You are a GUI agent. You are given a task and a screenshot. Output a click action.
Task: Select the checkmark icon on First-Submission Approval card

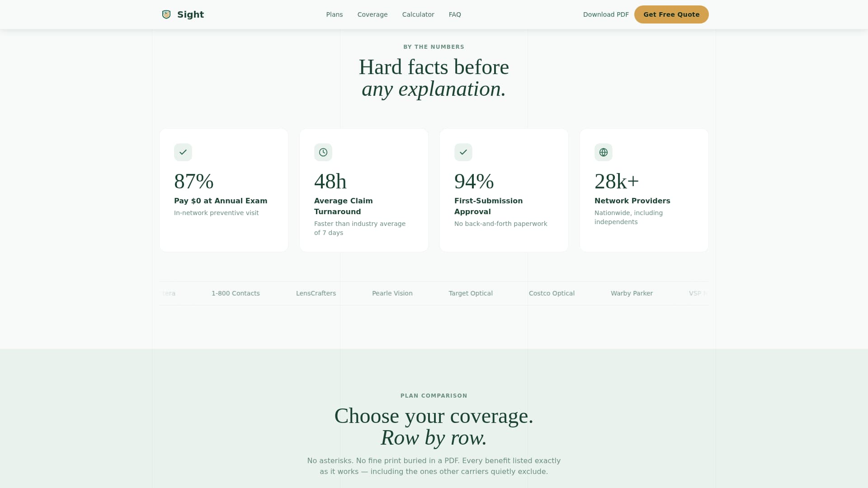[x=463, y=152]
